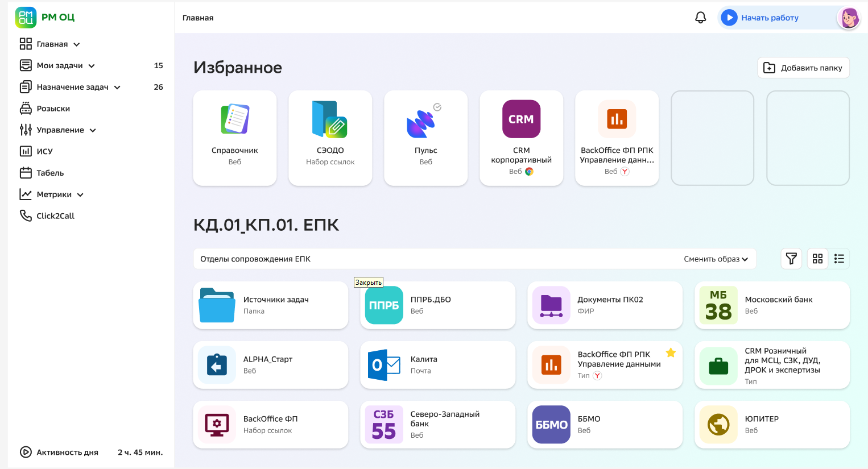Expand the Сменить образ dropdown
This screenshot has width=868, height=469.
tap(716, 259)
